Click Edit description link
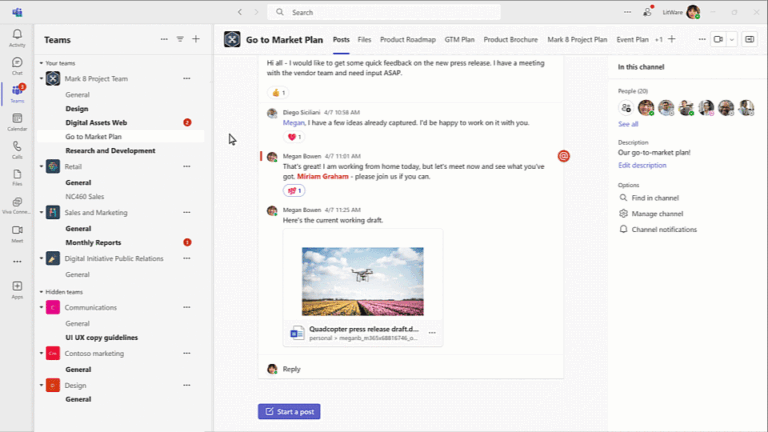The width and height of the screenshot is (768, 432). click(x=642, y=166)
